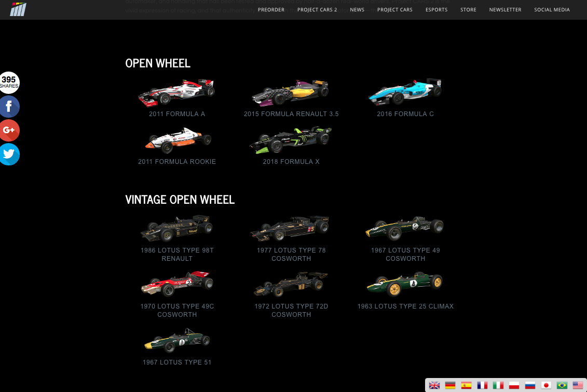
Task: Open the Social Media menu item
Action: coord(552,10)
